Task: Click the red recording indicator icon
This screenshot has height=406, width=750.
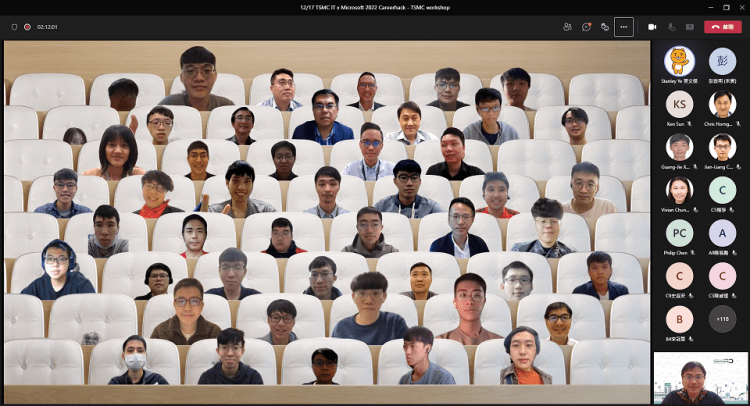Action: click(x=27, y=27)
